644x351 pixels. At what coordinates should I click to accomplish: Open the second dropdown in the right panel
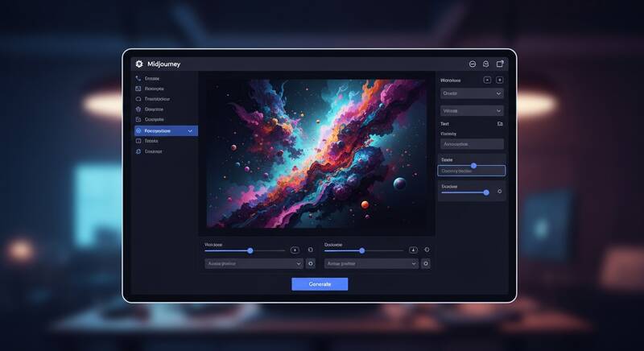pyautogui.click(x=472, y=111)
